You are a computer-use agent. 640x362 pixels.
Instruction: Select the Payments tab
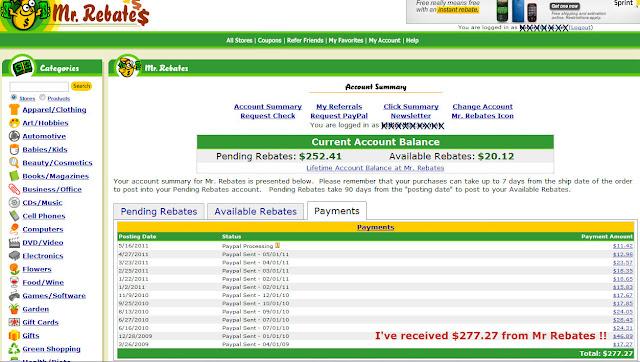(337, 211)
